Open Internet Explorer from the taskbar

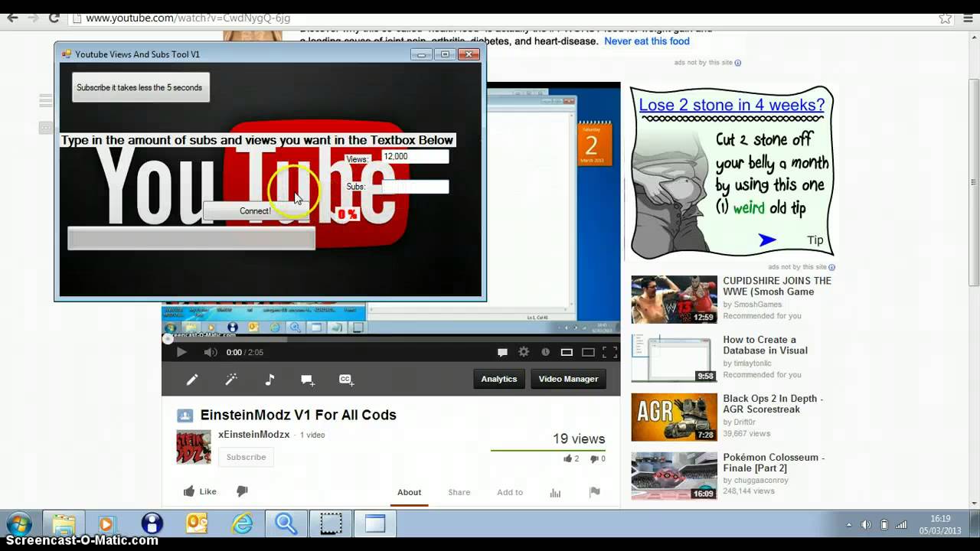(242, 524)
